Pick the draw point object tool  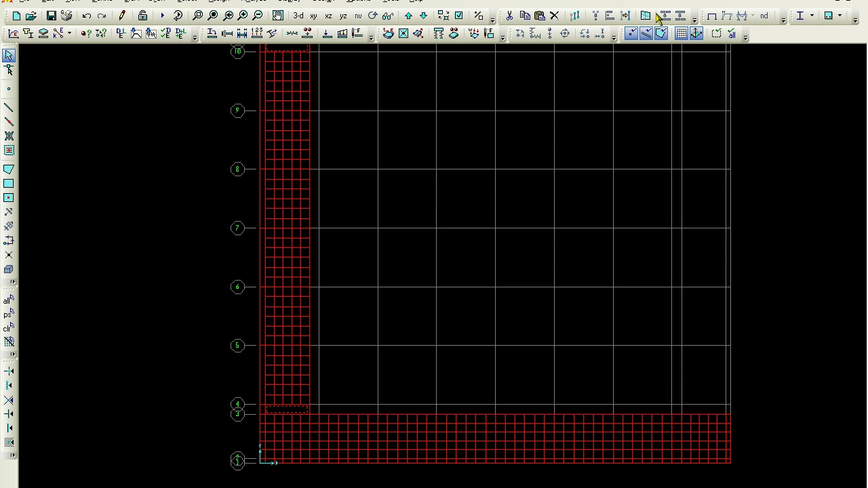tap(9, 89)
